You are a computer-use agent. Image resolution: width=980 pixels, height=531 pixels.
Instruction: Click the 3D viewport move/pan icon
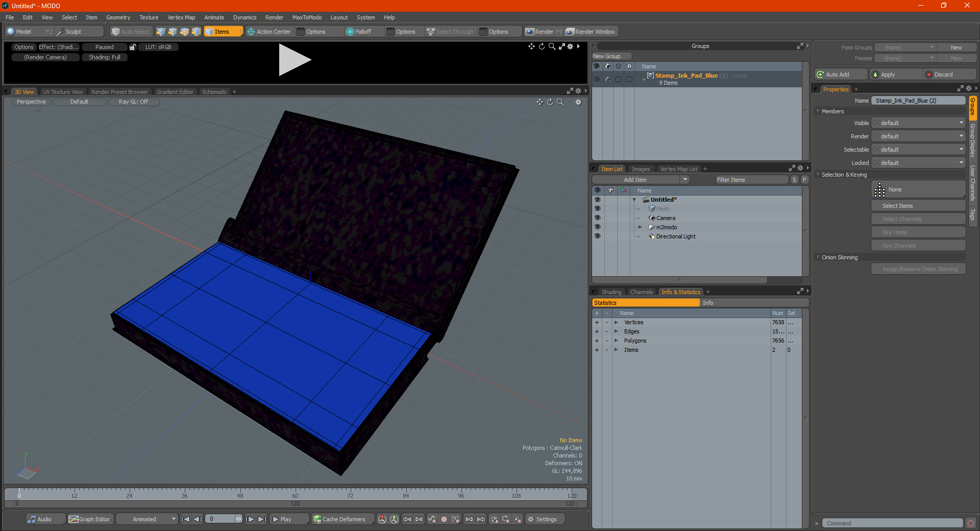[540, 102]
